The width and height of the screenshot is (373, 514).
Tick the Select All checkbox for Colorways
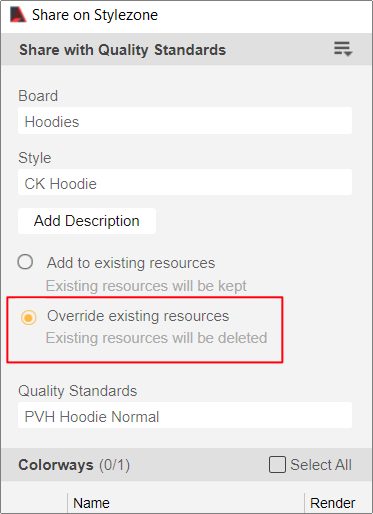(x=277, y=465)
